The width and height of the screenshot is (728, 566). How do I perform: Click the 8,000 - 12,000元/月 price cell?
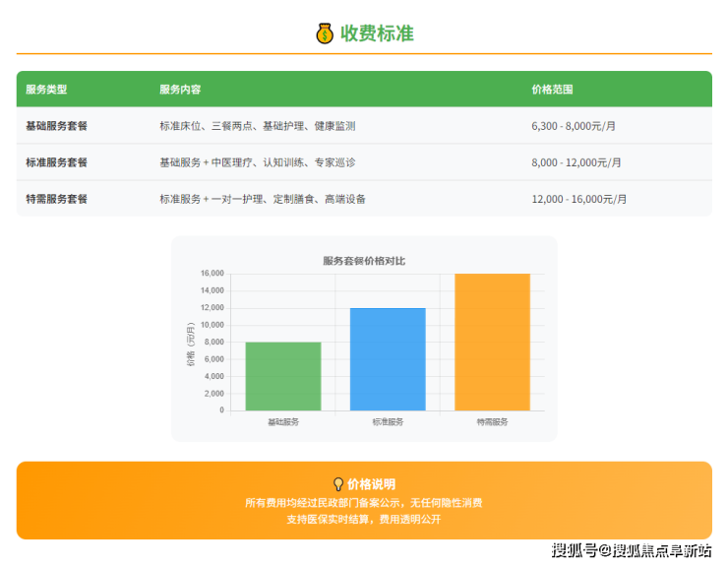pyautogui.click(x=576, y=162)
